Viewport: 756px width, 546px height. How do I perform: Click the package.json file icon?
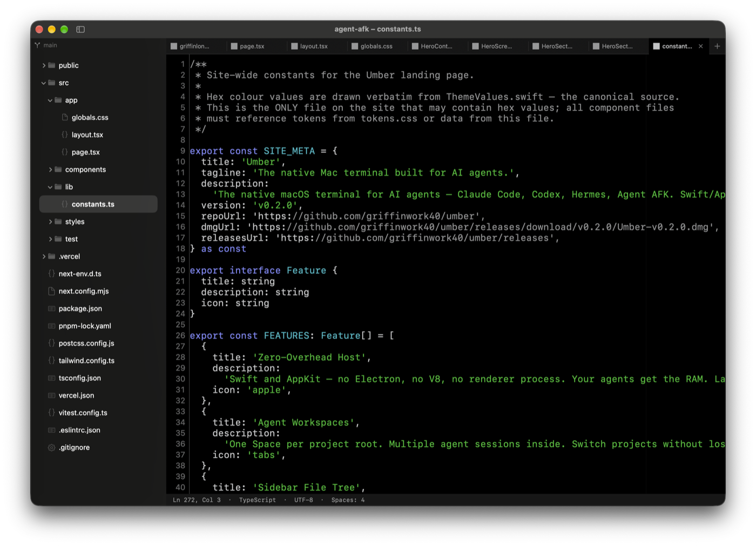52,308
